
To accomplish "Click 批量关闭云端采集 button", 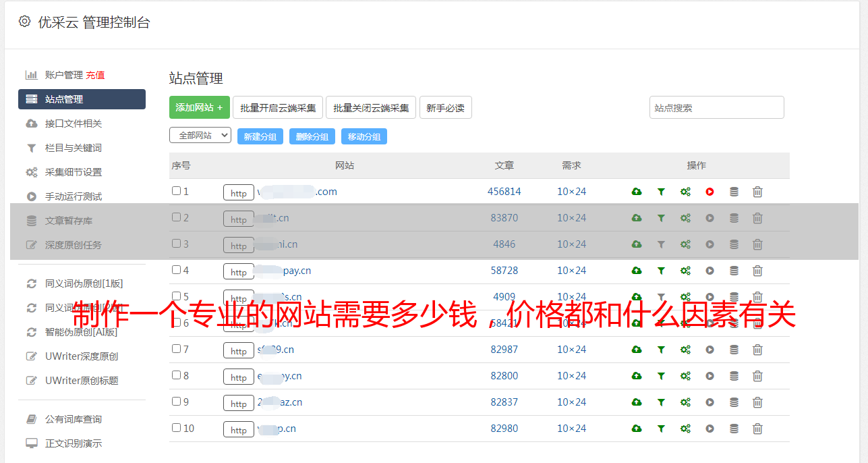I will point(371,107).
